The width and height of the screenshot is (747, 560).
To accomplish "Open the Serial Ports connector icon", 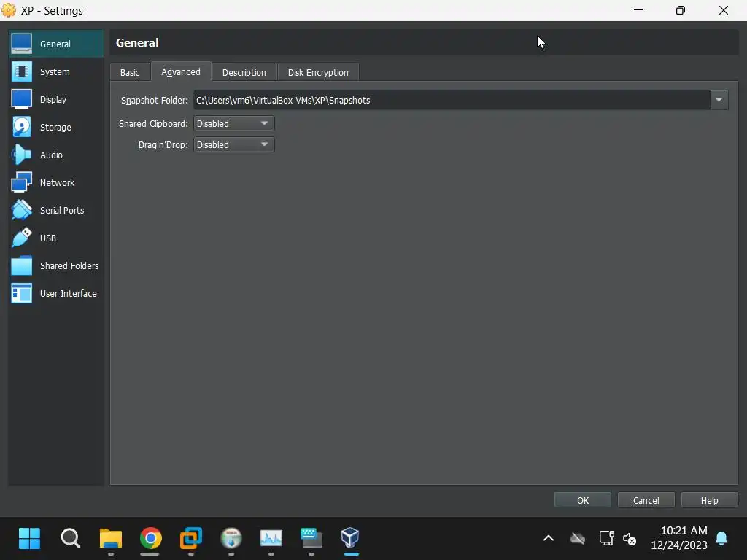I will pos(21,210).
